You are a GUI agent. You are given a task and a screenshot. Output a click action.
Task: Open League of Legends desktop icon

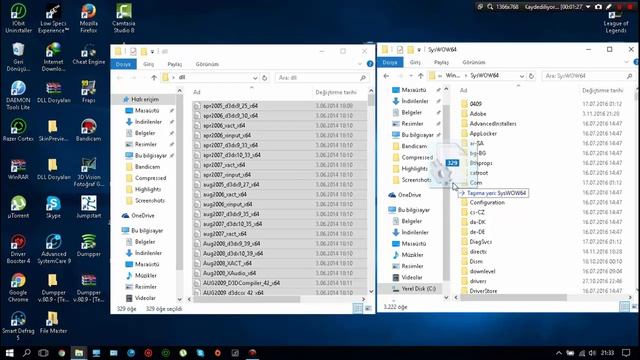616,21
